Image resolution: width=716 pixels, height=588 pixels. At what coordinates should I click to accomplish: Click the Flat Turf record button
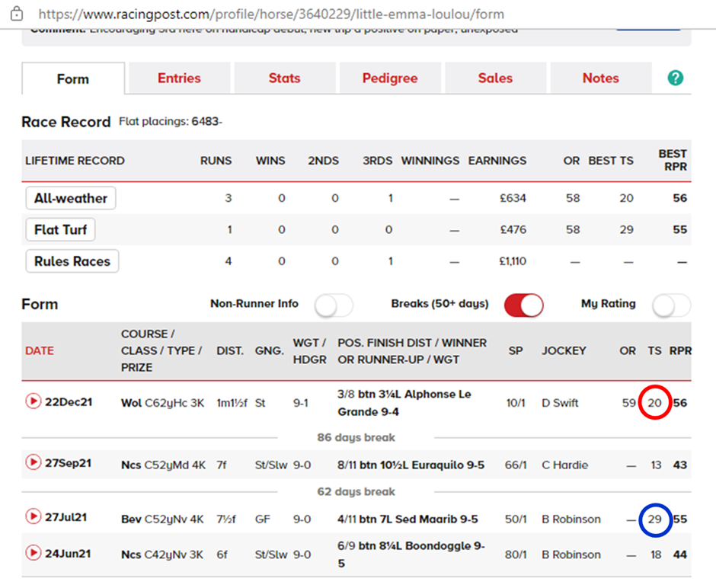60,229
